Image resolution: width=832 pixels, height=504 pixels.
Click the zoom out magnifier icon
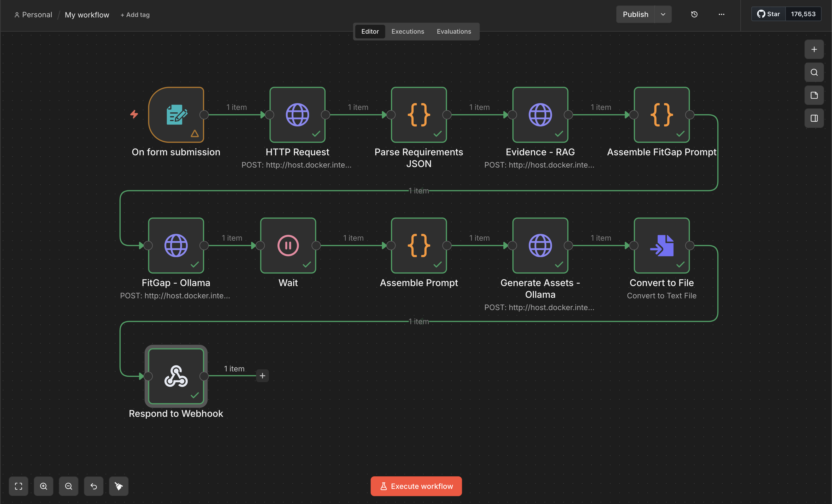click(x=69, y=486)
